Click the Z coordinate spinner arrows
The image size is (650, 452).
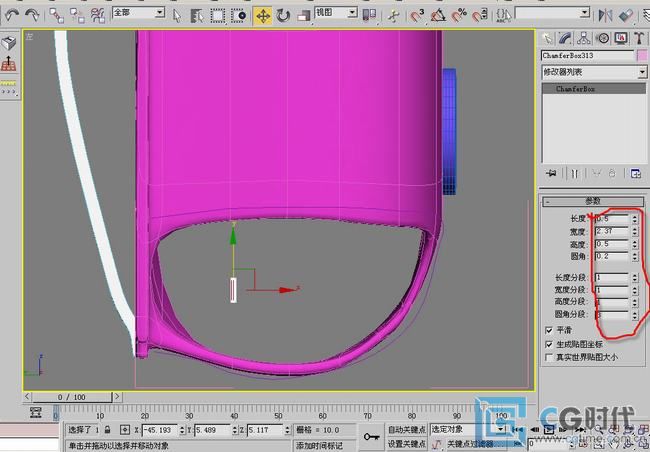pos(287,430)
